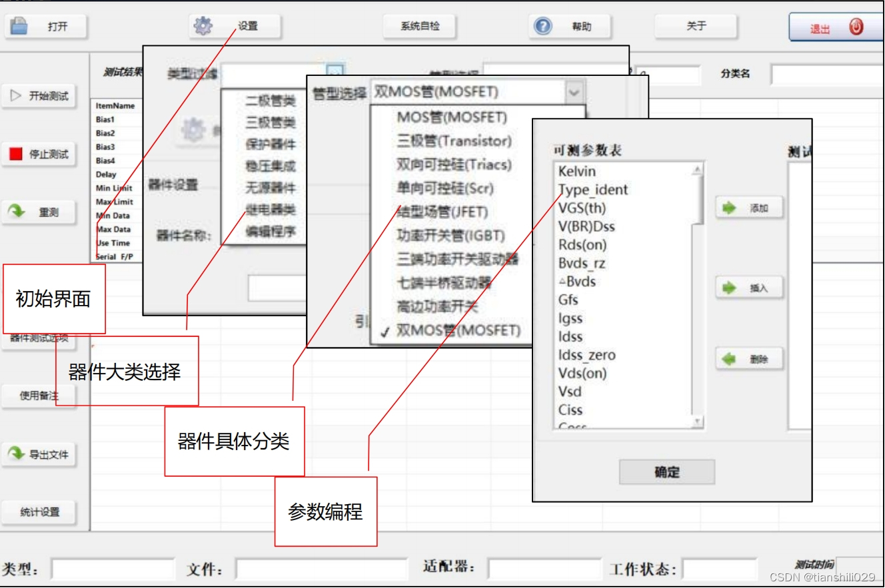Click the folder icon on 打开 button

point(19,26)
